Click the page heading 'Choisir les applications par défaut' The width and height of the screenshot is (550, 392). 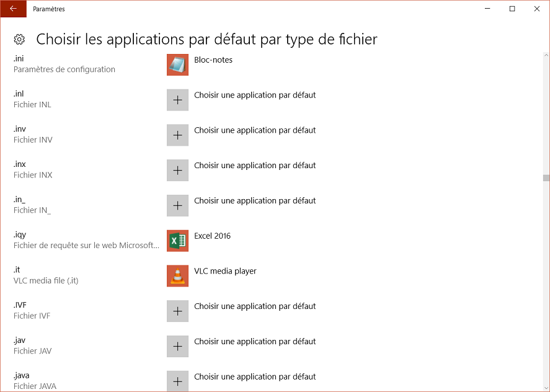[206, 39]
